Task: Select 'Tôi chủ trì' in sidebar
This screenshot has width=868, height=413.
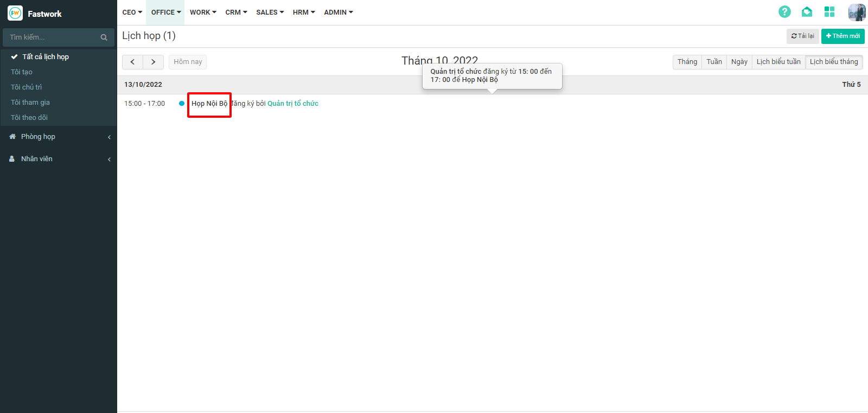Action: tap(27, 87)
